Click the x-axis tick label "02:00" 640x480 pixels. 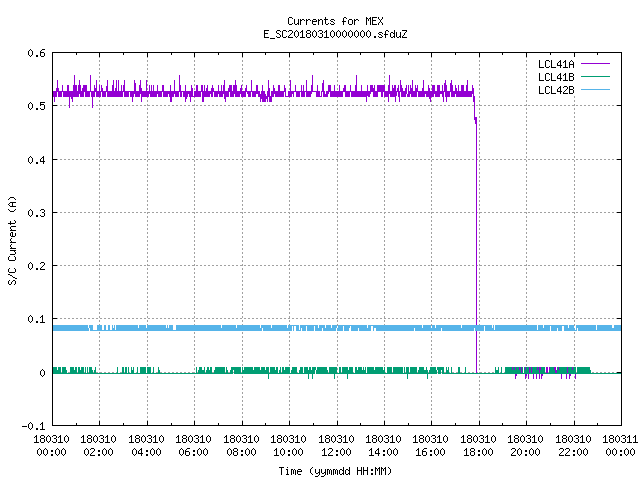click(98, 452)
